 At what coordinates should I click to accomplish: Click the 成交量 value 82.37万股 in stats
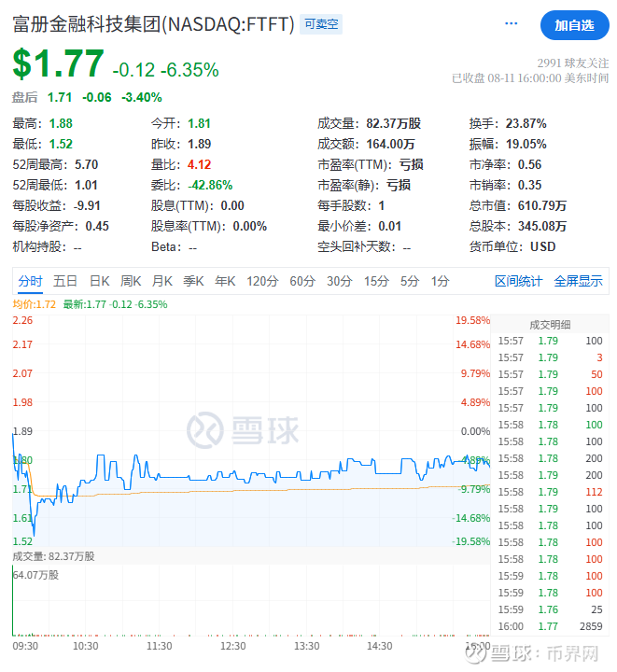click(393, 123)
